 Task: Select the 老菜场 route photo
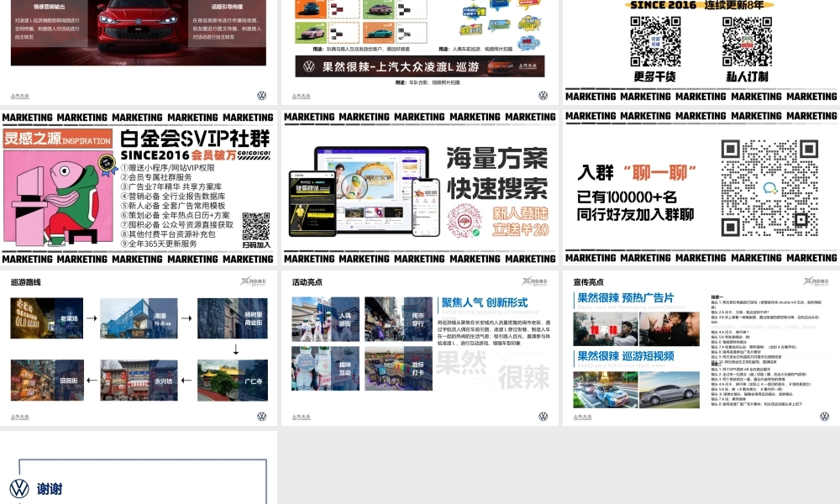pos(47,318)
